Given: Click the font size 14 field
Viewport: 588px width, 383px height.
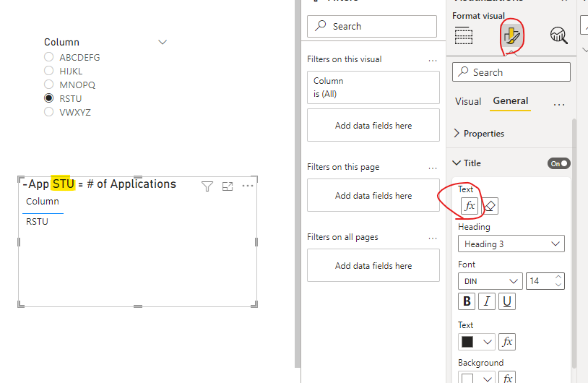Looking at the screenshot, I should tap(540, 281).
